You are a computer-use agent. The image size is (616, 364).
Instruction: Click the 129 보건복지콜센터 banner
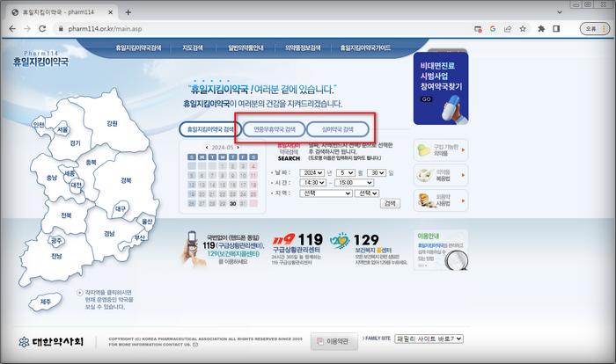tap(369, 249)
